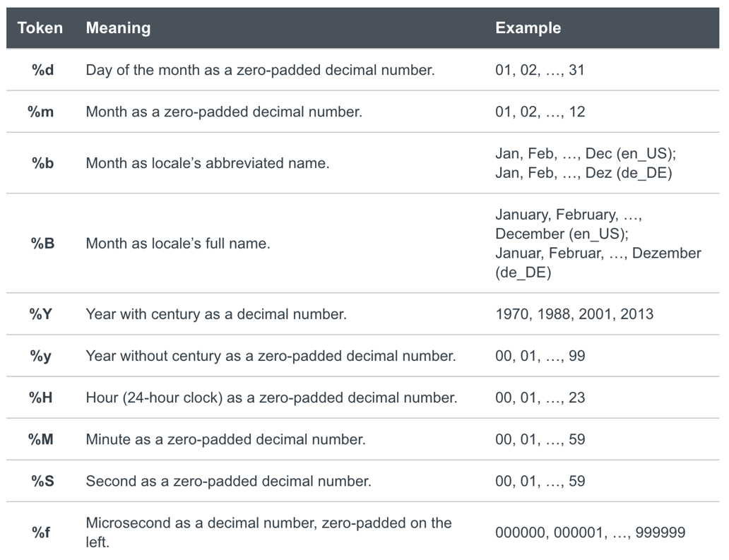
Task: Select the lowercase %y token
Action: pos(42,356)
